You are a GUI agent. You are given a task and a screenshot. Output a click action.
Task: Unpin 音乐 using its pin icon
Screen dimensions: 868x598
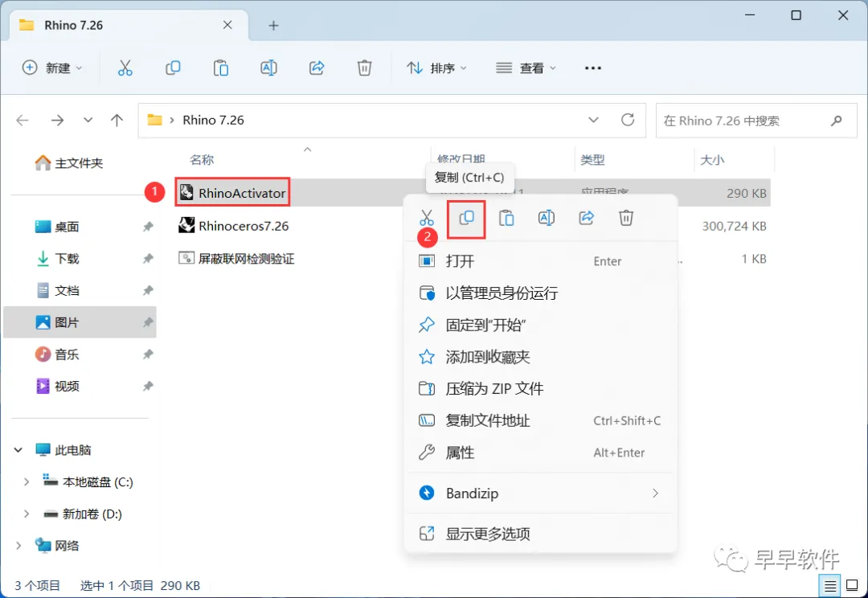[x=148, y=354]
